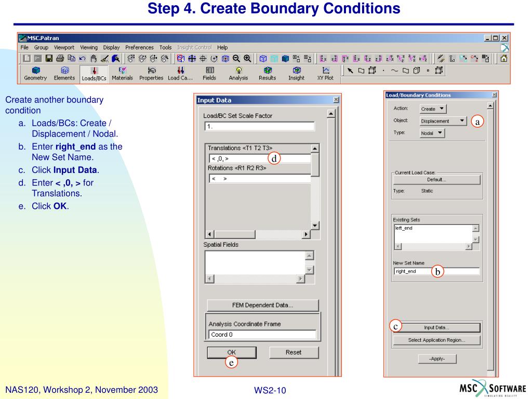
Task: Open the Help menu
Action: 222,47
